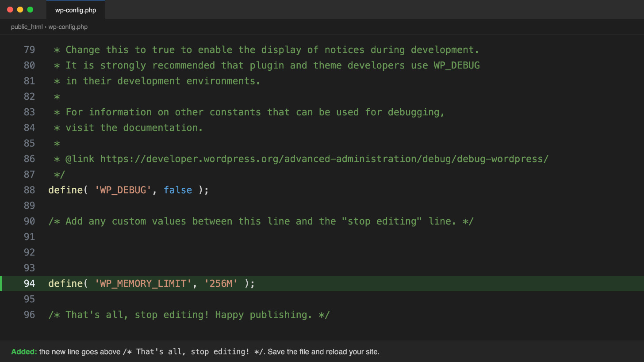Click the closing */ on line 87
Viewport: 644px width, 362px height.
pyautogui.click(x=60, y=175)
